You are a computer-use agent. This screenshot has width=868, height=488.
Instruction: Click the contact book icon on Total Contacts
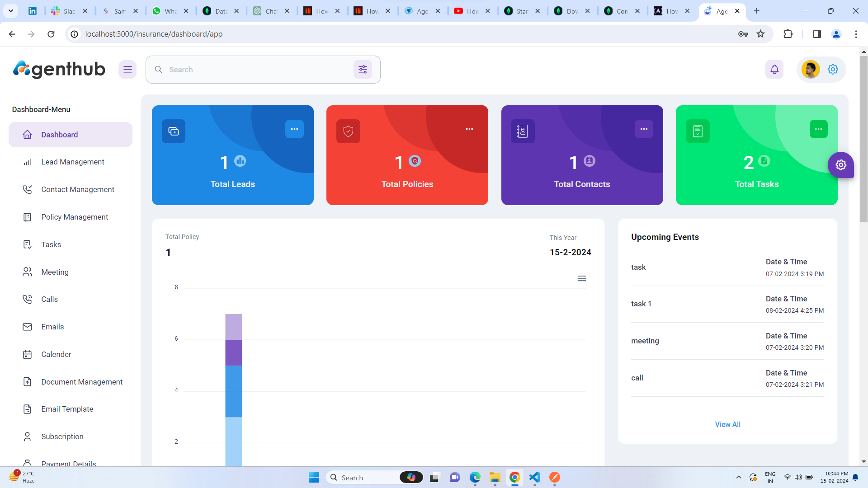pyautogui.click(x=522, y=131)
